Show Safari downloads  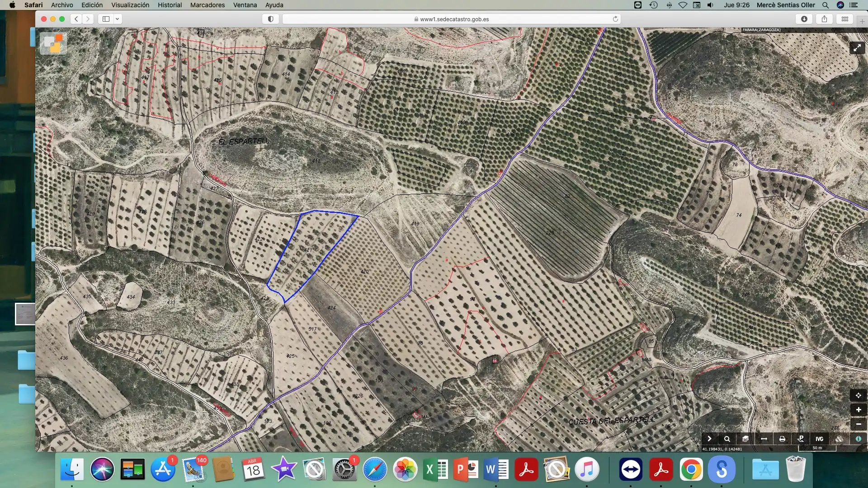click(x=804, y=19)
